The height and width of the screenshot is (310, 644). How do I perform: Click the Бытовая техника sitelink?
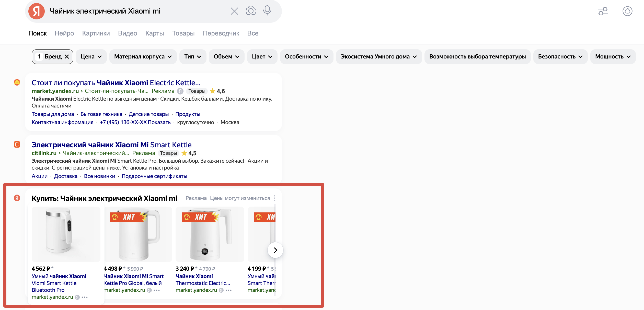(101, 114)
